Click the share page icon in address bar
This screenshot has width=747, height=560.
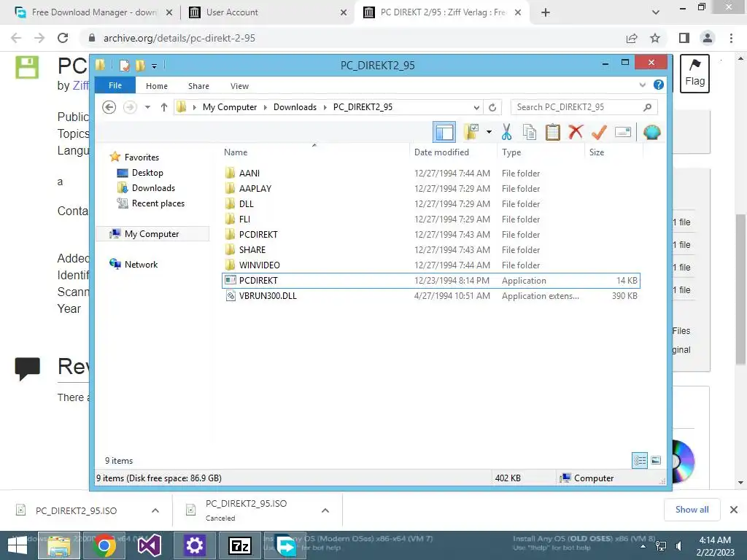point(632,38)
